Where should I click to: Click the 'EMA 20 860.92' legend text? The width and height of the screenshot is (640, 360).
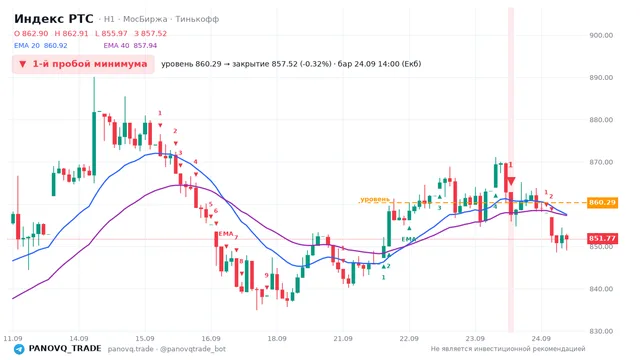tap(41, 46)
